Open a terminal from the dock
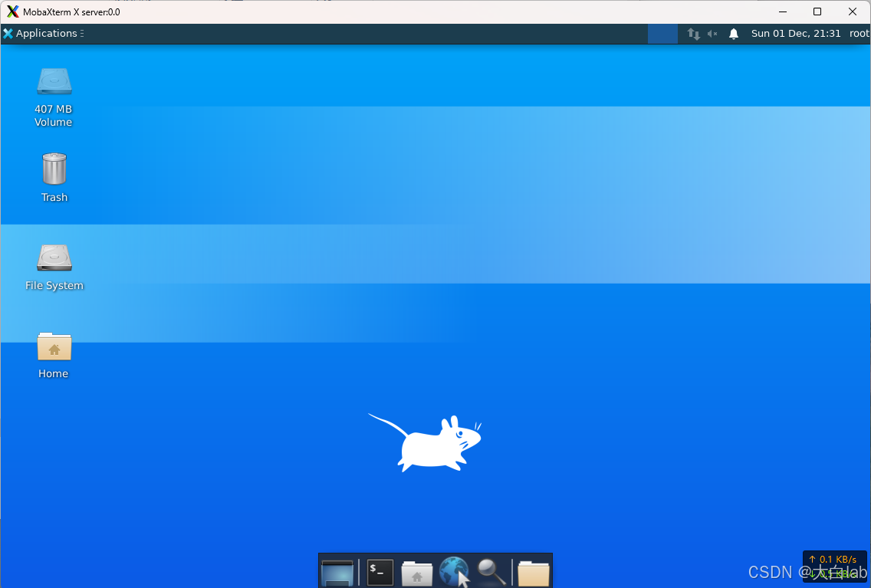This screenshot has height=588, width=871. pos(380,571)
